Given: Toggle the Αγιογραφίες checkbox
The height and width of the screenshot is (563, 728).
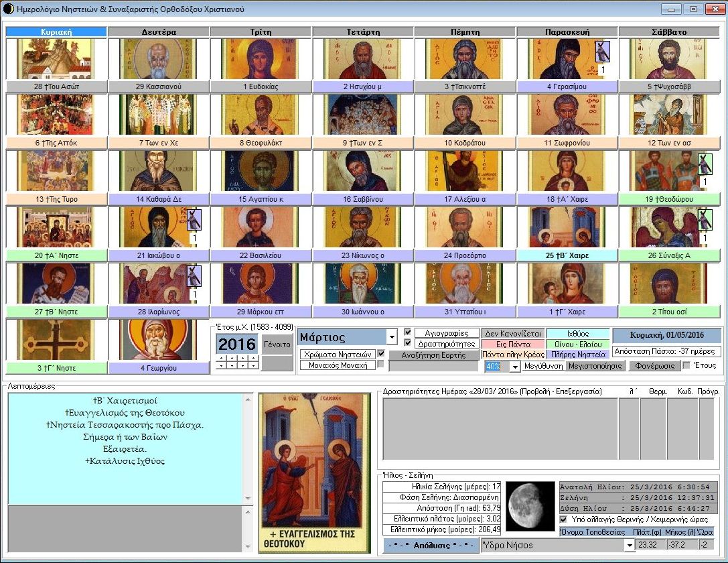Looking at the screenshot, I should pyautogui.click(x=408, y=332).
